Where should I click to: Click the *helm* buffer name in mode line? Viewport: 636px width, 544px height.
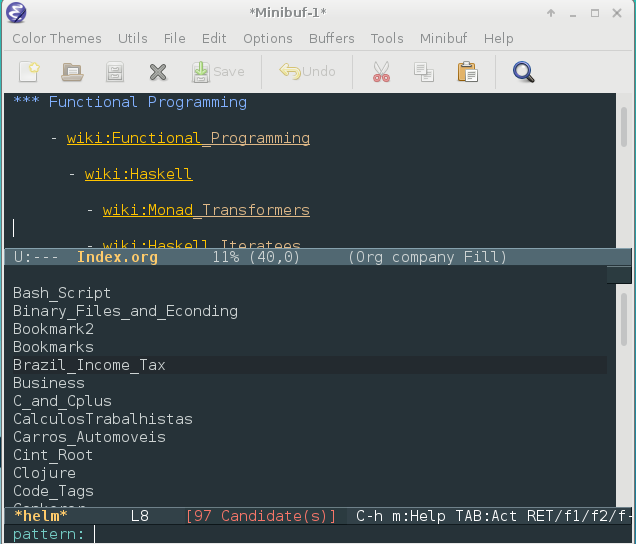pyautogui.click(x=41, y=516)
